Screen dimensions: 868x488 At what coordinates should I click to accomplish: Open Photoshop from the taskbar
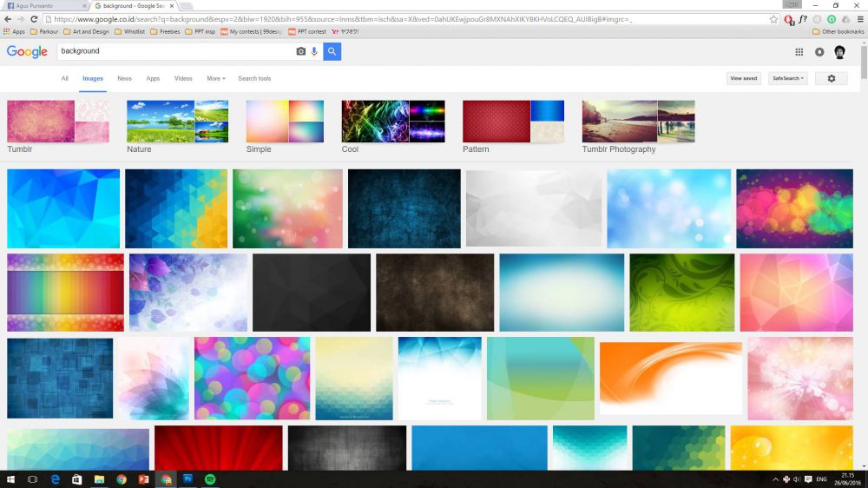point(187,479)
